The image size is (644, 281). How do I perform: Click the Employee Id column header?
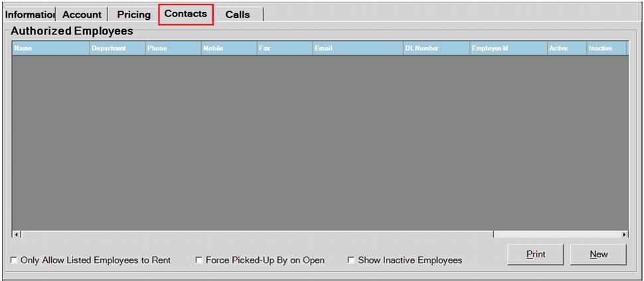507,48
